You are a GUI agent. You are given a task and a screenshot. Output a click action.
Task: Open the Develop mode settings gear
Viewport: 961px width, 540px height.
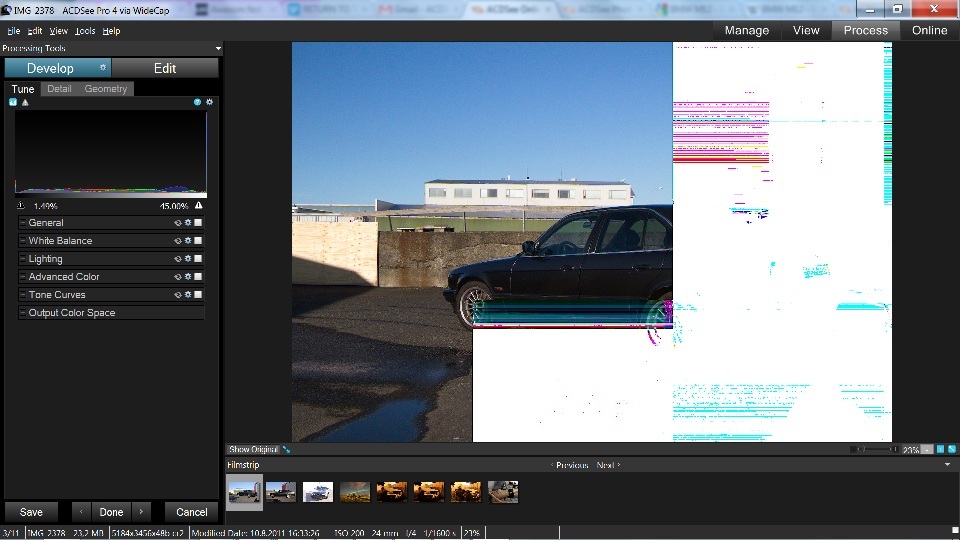pyautogui.click(x=103, y=68)
